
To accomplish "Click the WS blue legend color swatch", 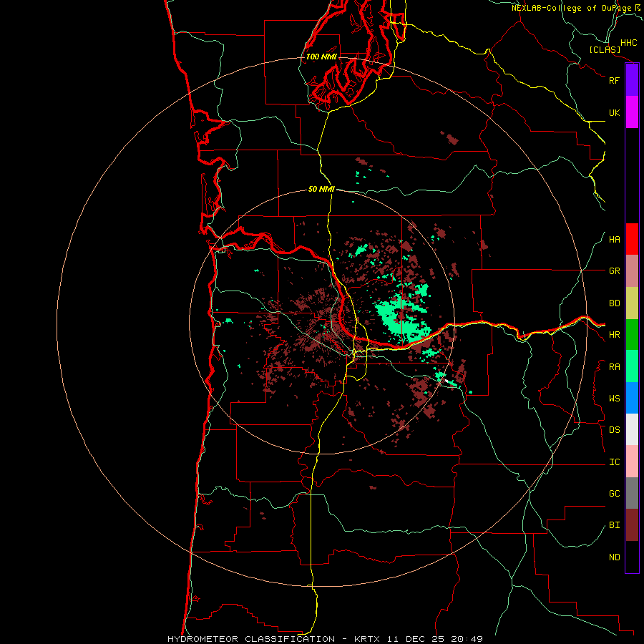I will (x=632, y=398).
